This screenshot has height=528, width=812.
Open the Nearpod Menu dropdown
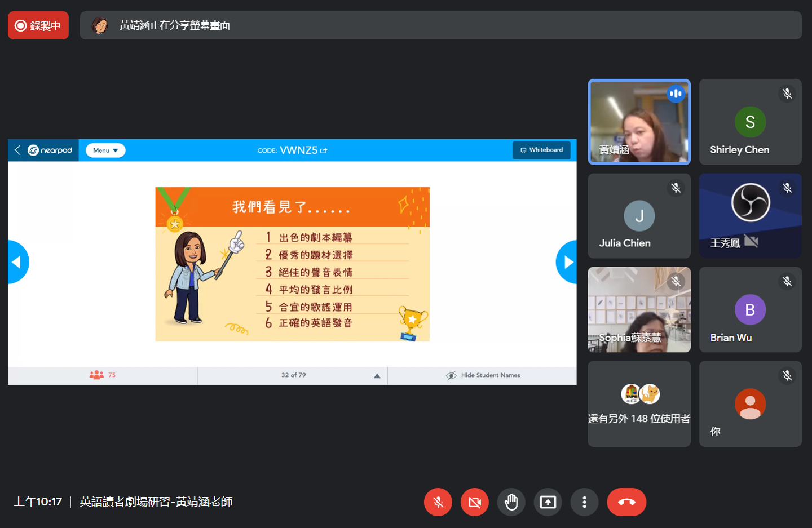coord(105,150)
